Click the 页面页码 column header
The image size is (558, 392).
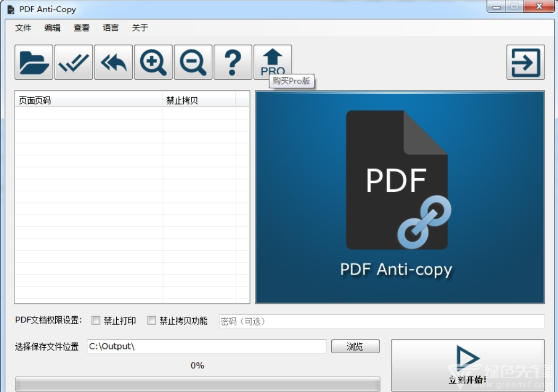(x=89, y=100)
